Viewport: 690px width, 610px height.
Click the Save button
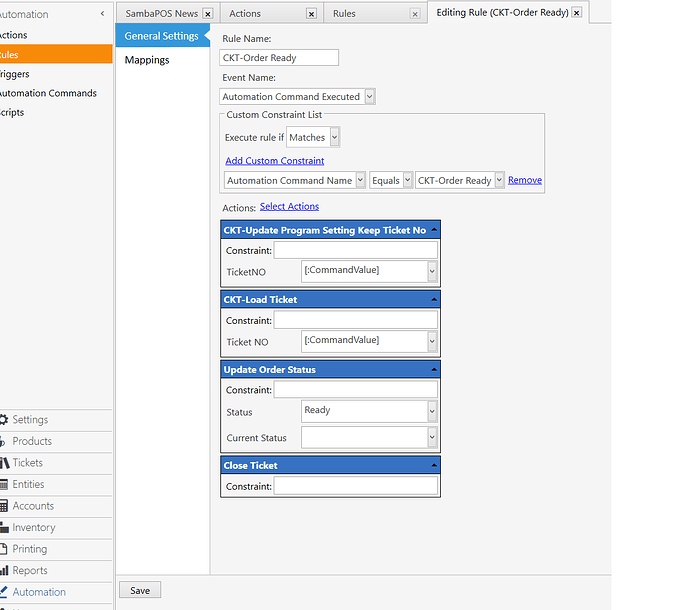click(140, 590)
